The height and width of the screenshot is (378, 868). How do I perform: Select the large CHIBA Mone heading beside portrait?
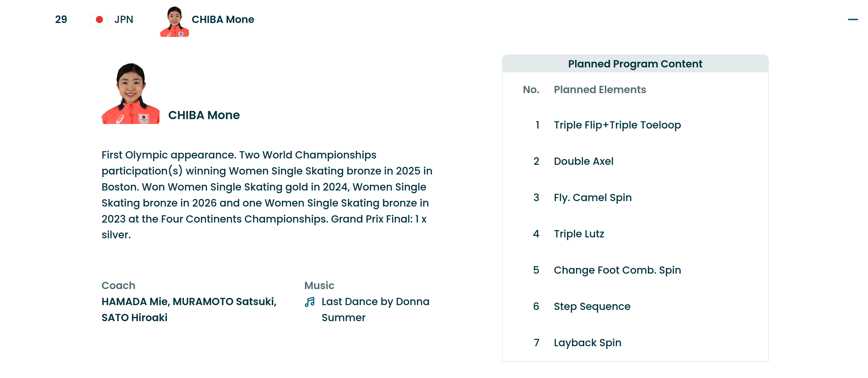(204, 115)
